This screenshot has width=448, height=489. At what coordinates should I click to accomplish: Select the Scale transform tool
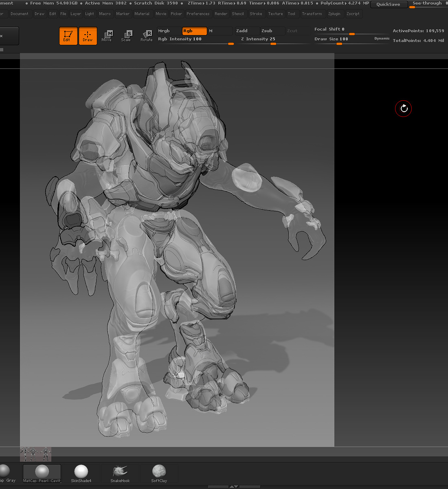point(126,36)
